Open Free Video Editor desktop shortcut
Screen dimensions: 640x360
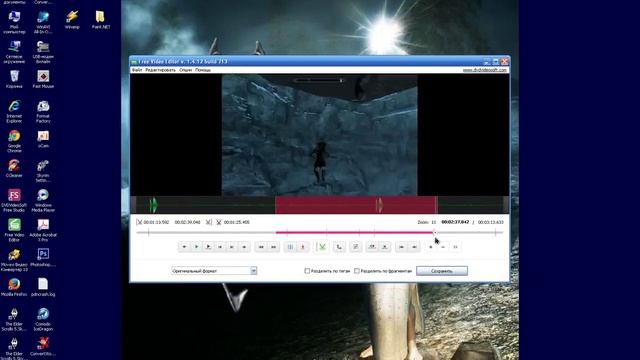pyautogui.click(x=14, y=230)
